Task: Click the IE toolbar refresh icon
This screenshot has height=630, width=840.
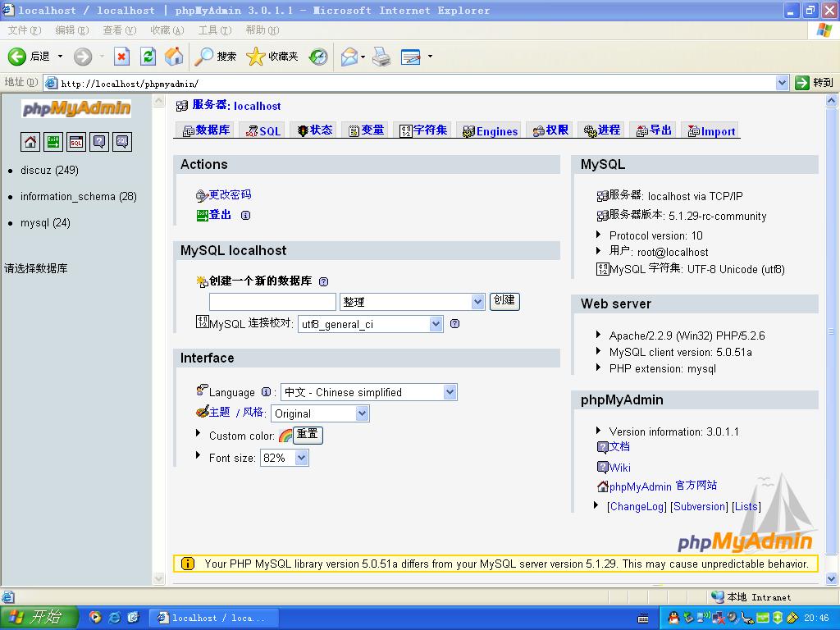Action: pyautogui.click(x=148, y=57)
